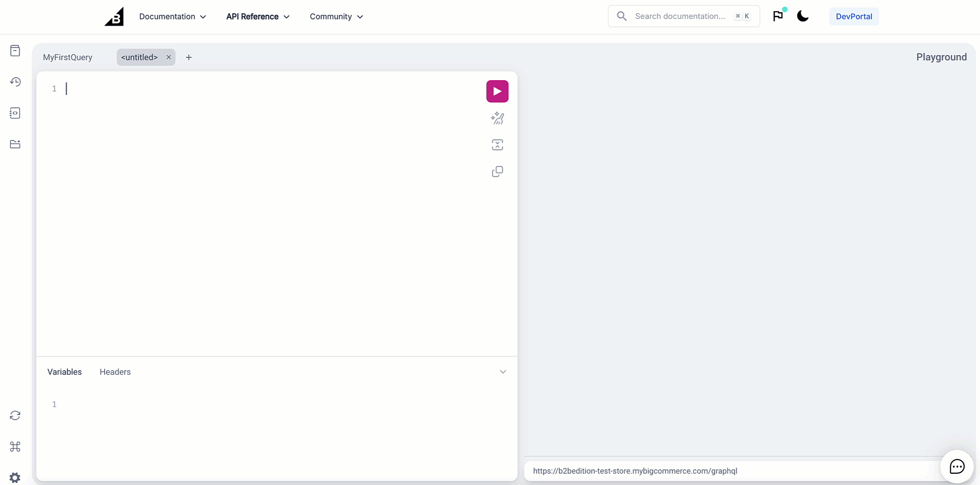Open the keyboard shortcuts dialog
This screenshot has width=980, height=485.
point(15,446)
